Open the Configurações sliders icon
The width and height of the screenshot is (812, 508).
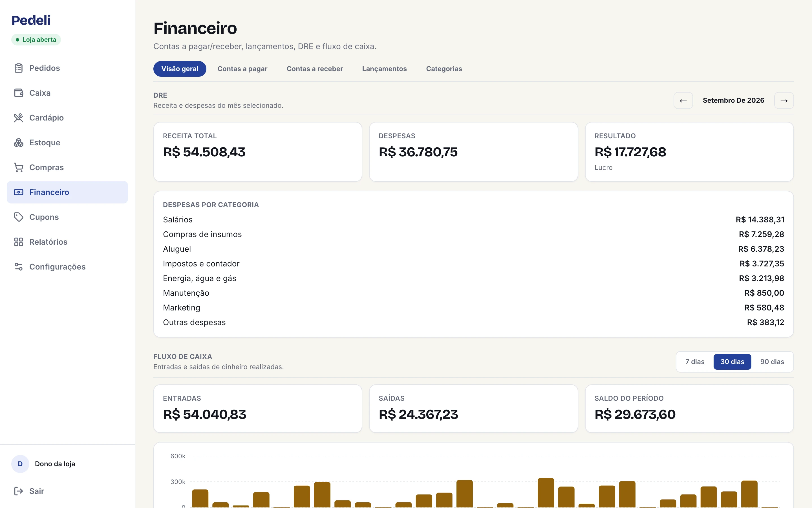[18, 267]
